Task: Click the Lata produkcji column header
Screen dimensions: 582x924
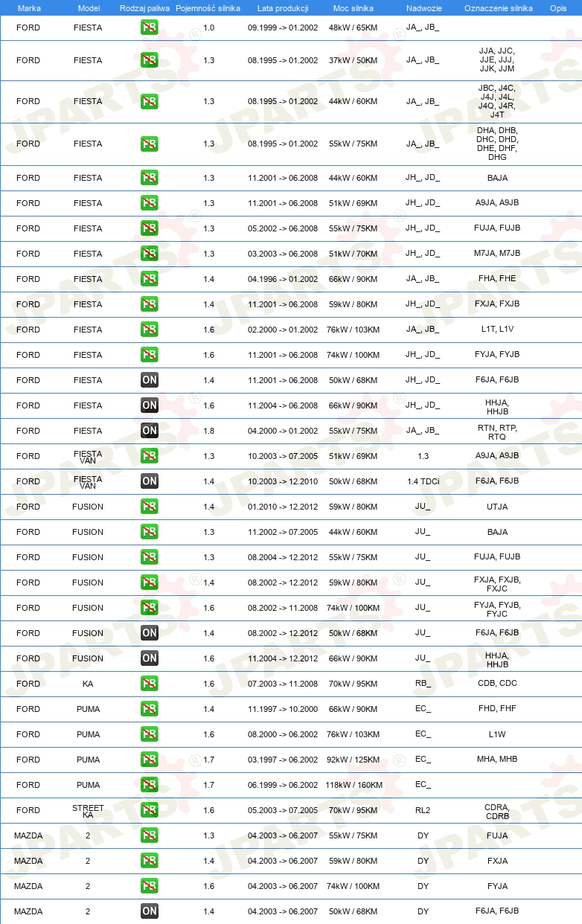Action: point(283,7)
